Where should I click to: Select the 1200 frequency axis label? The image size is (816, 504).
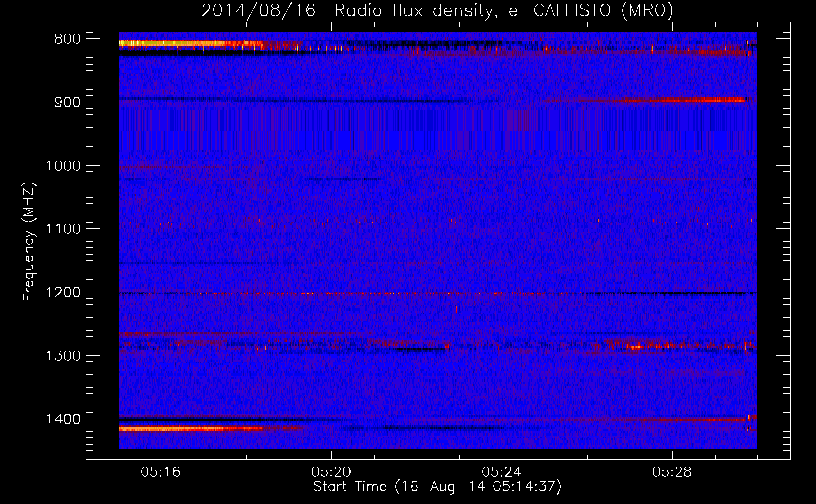tap(63, 293)
